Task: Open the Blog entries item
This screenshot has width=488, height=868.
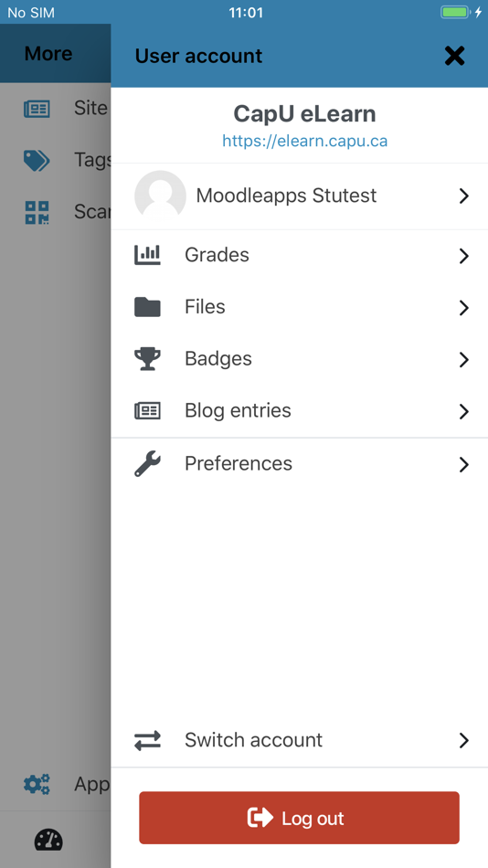Action: coord(299,411)
